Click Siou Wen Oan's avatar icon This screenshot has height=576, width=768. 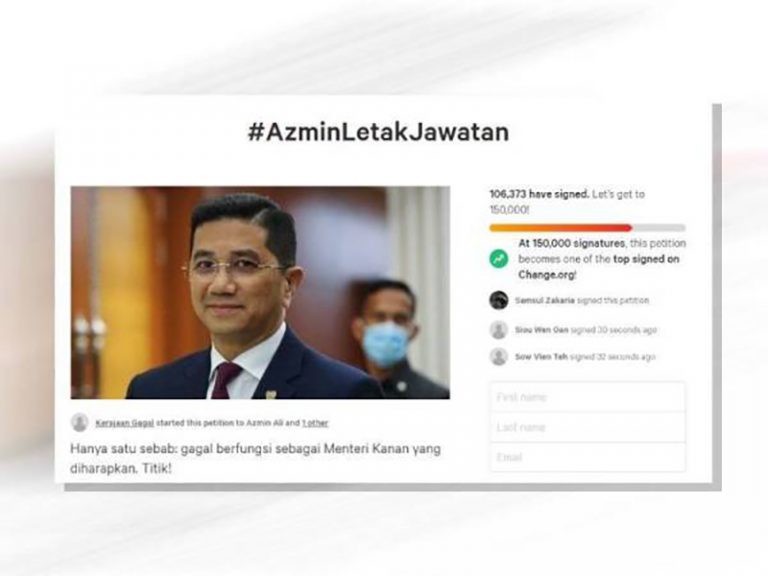click(x=499, y=330)
